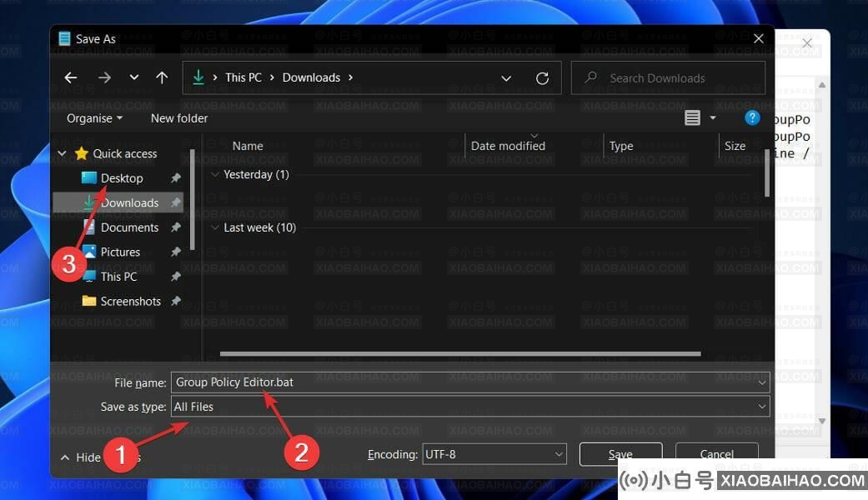Viewport: 868px width, 500px height.
Task: Close the Save As dialog
Action: click(x=759, y=38)
